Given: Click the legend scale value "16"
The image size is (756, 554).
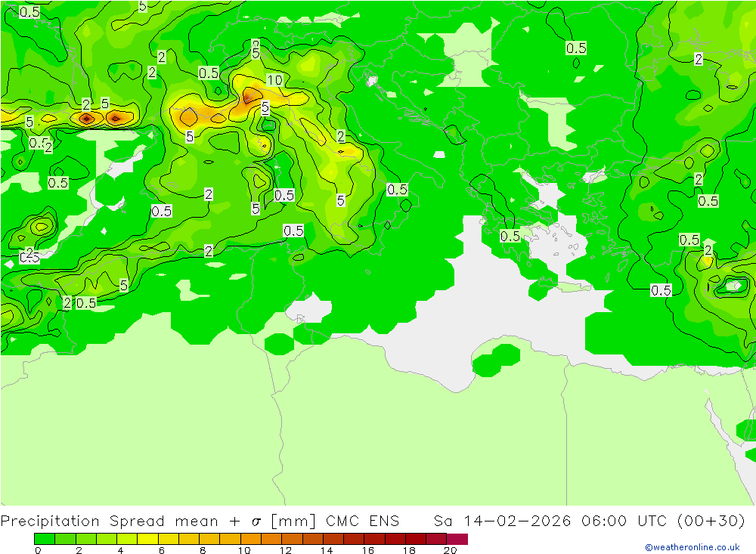Looking at the screenshot, I should (368, 550).
